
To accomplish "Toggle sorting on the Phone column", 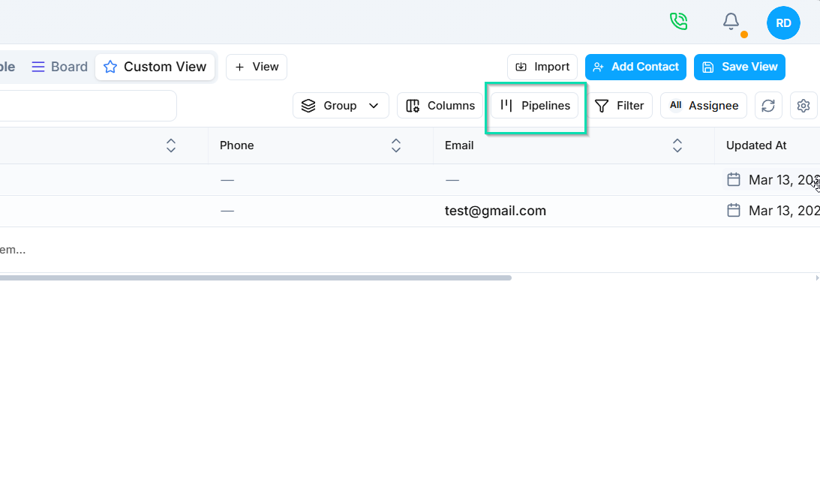I will [395, 145].
